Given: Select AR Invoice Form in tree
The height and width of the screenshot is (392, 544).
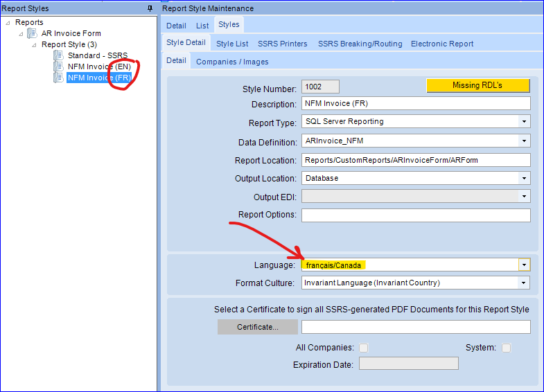Looking at the screenshot, I should tap(71, 33).
